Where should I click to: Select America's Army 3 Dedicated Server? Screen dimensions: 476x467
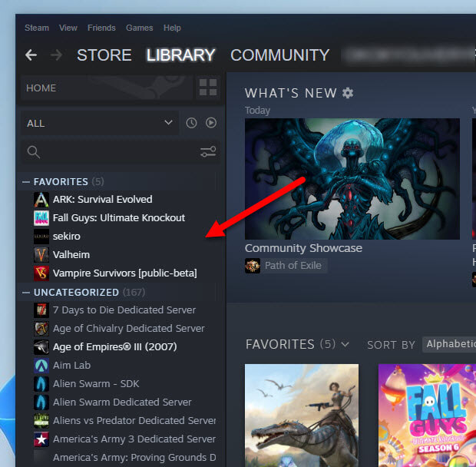(134, 439)
